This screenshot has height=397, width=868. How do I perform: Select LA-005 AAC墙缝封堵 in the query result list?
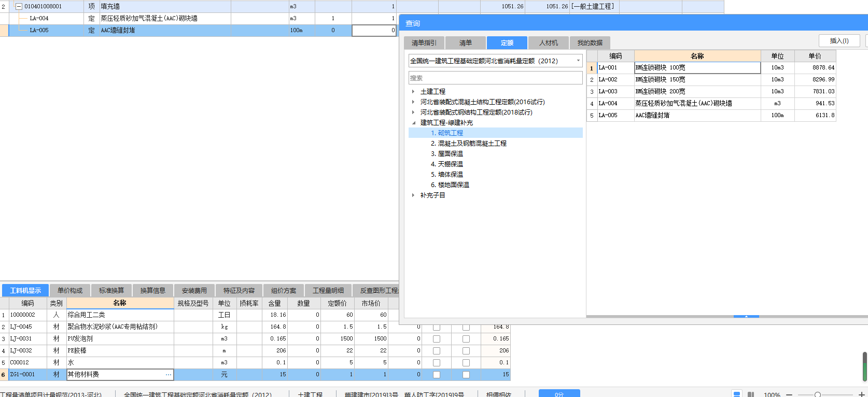click(711, 116)
